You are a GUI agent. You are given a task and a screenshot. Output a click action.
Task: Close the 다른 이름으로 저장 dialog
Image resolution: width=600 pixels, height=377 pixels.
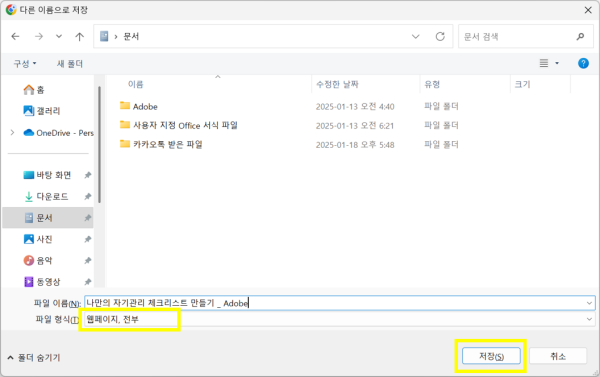pyautogui.click(x=588, y=10)
